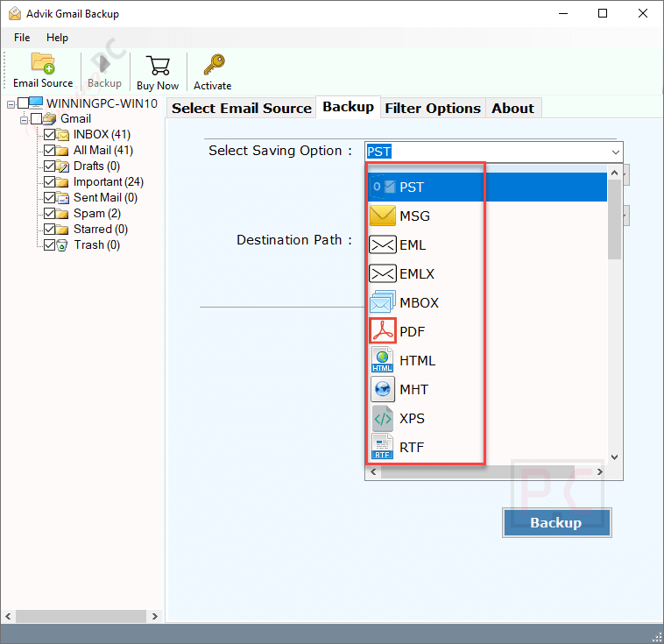Image resolution: width=664 pixels, height=644 pixels.
Task: Click the vertical scrollbar thumb in format list
Action: [x=614, y=219]
